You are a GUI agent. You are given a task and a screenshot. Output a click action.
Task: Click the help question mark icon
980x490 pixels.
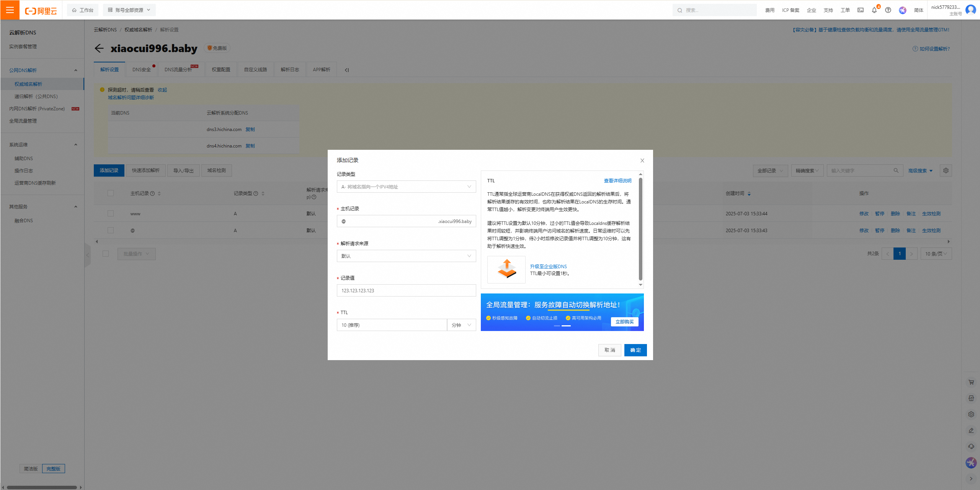pyautogui.click(x=888, y=10)
